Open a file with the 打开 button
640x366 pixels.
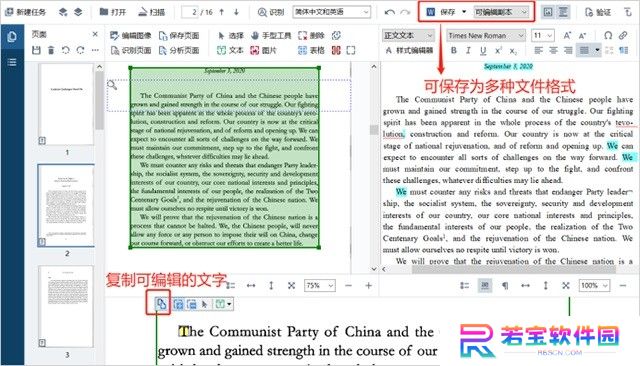(113, 12)
